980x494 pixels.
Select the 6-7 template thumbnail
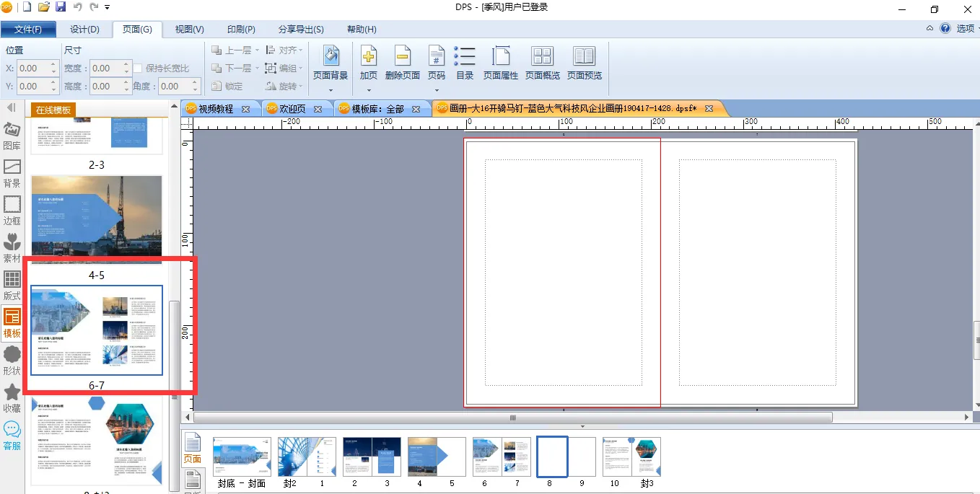[x=97, y=330]
